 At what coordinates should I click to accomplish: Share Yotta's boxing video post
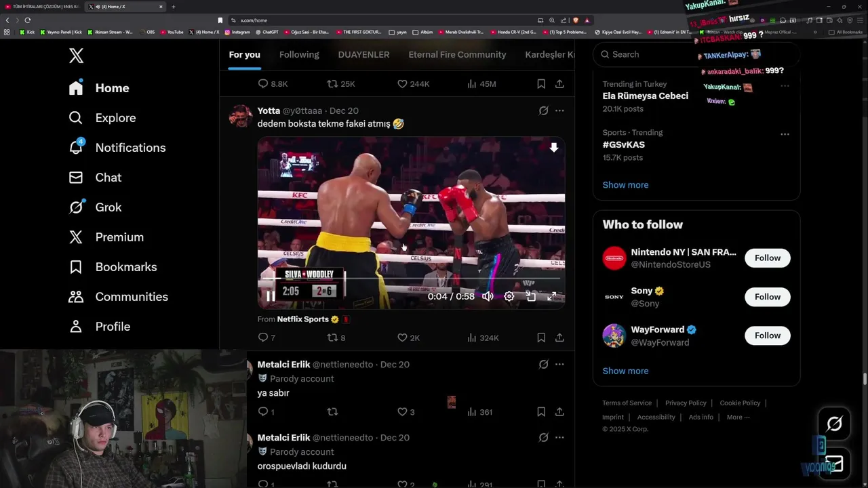point(559,338)
